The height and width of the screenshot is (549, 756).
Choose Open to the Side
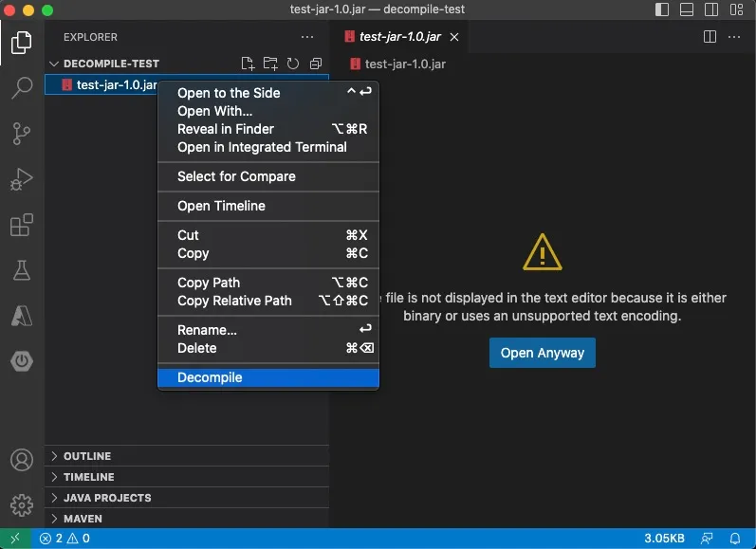268,93
